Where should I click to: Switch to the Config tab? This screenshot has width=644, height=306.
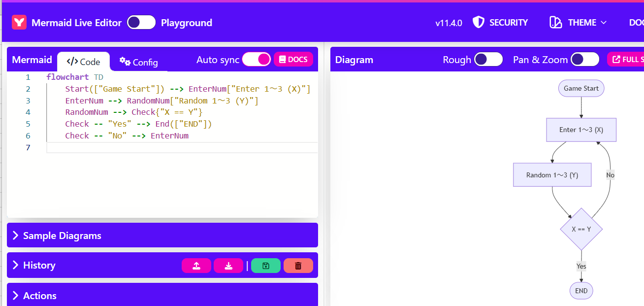point(139,62)
